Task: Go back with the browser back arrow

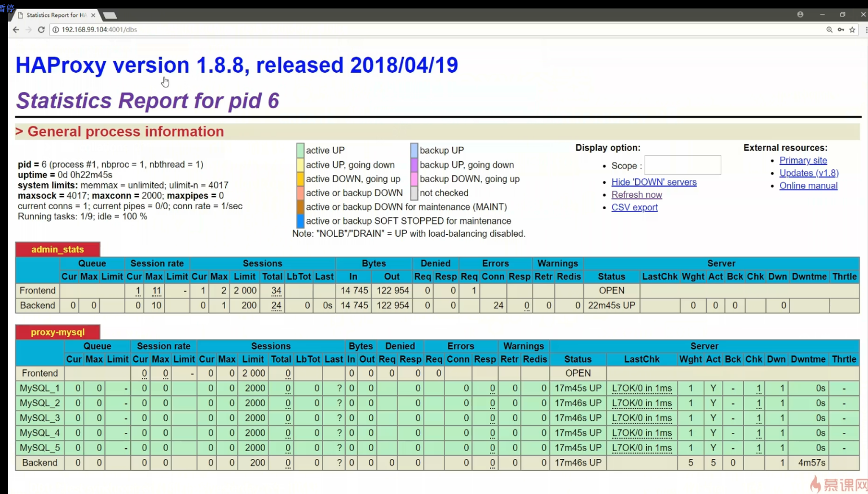Action: (16, 29)
